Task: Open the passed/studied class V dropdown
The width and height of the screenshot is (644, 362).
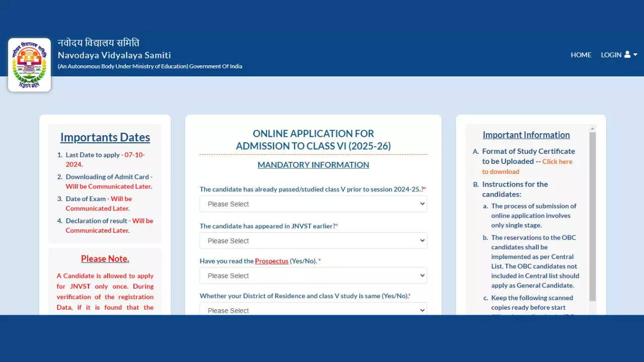Action: (x=313, y=204)
